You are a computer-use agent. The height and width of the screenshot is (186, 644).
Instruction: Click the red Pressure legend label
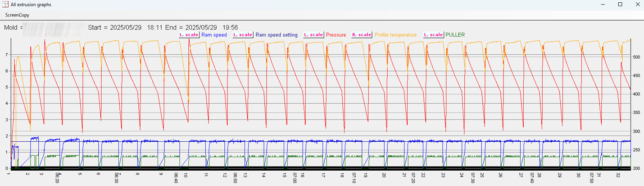click(x=336, y=35)
